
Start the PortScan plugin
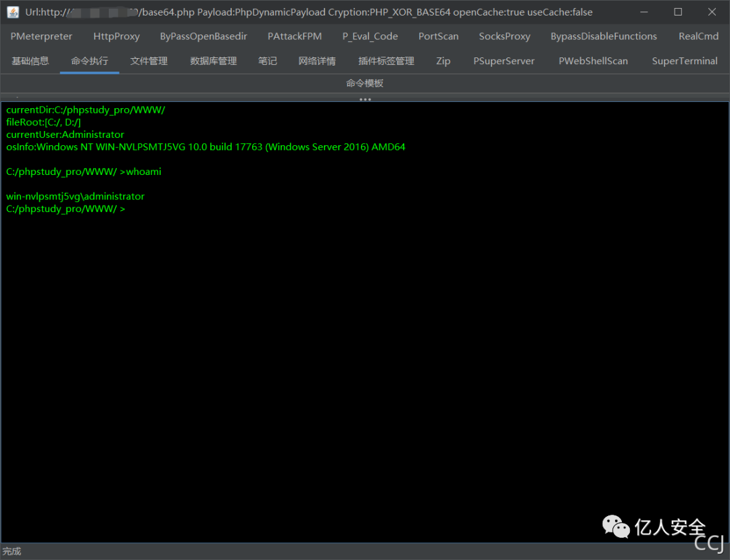(438, 36)
